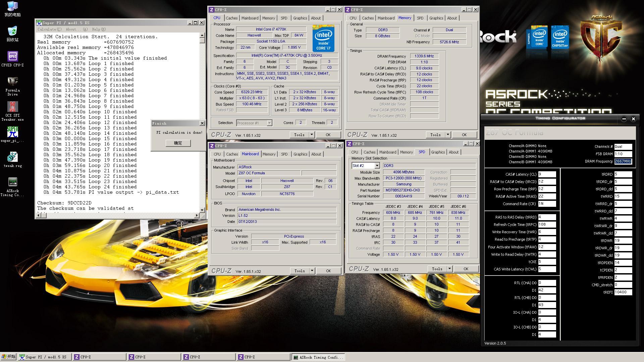The image size is (644, 362).
Task: Switch to Super PI taskbar item
Action: click(45, 357)
